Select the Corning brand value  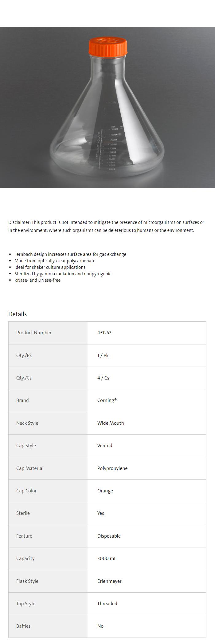[107, 400]
